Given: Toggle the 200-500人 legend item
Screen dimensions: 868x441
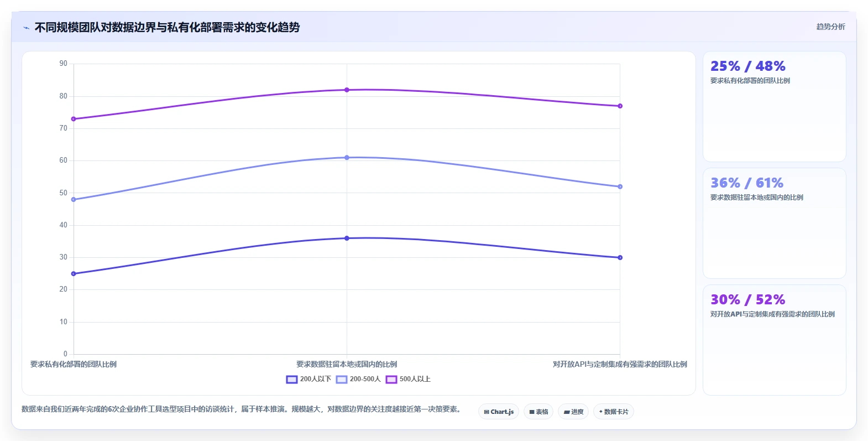Looking at the screenshot, I should coord(358,379).
